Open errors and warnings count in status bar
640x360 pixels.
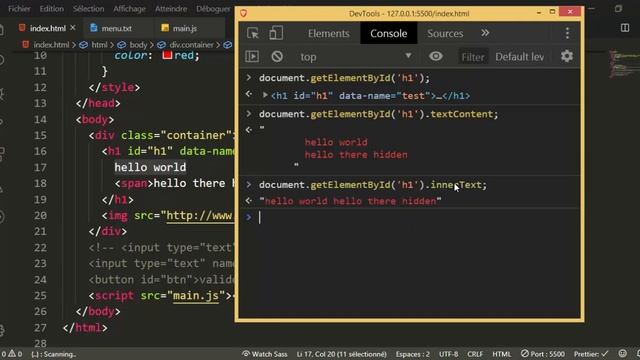[x=11, y=354]
